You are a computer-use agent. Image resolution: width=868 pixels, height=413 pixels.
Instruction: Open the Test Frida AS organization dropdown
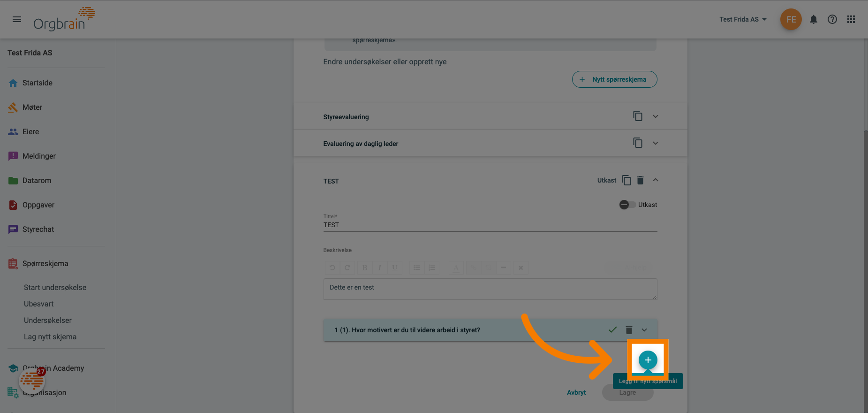pos(743,19)
